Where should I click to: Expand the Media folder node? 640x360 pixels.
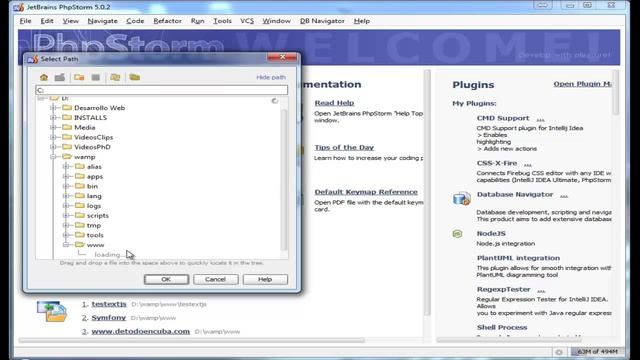[x=53, y=127]
